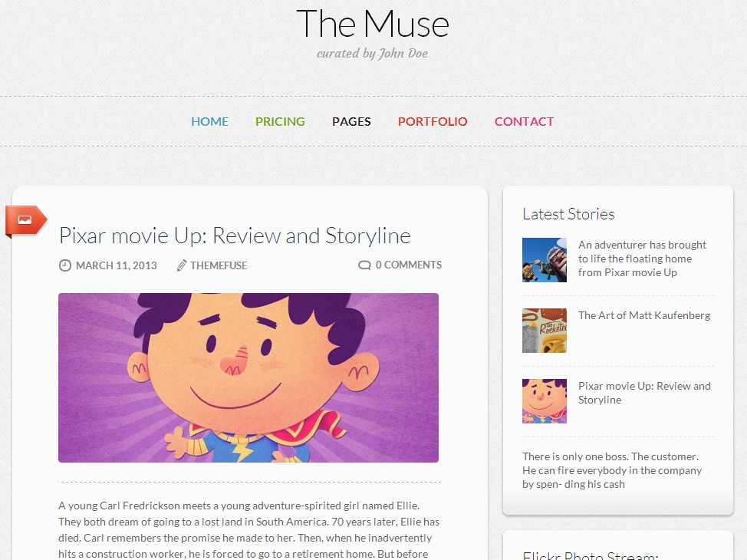Open the CONTACT page
This screenshot has height=560, width=747.
coord(524,121)
